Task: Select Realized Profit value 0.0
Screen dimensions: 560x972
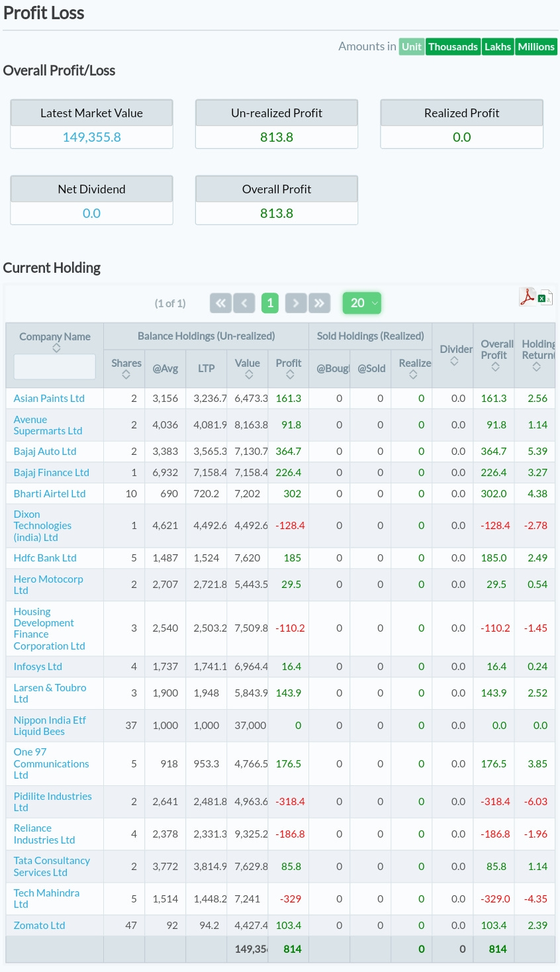Action: [x=462, y=137]
